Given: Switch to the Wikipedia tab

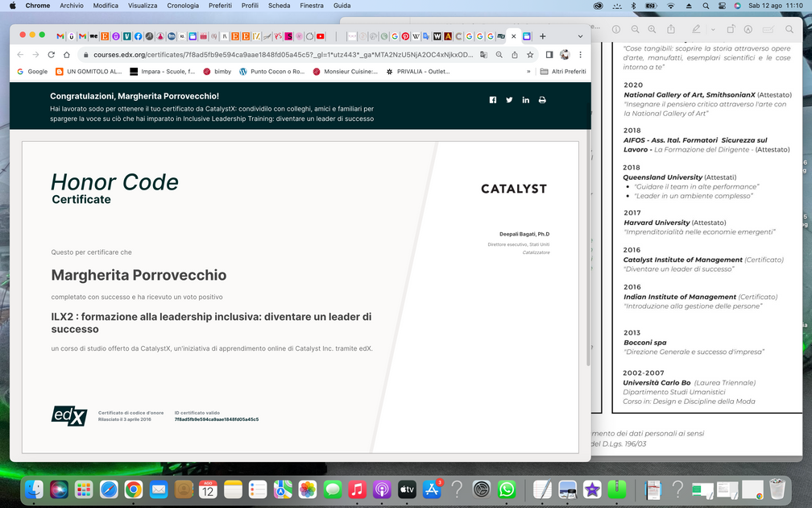Looking at the screenshot, I should 416,36.
